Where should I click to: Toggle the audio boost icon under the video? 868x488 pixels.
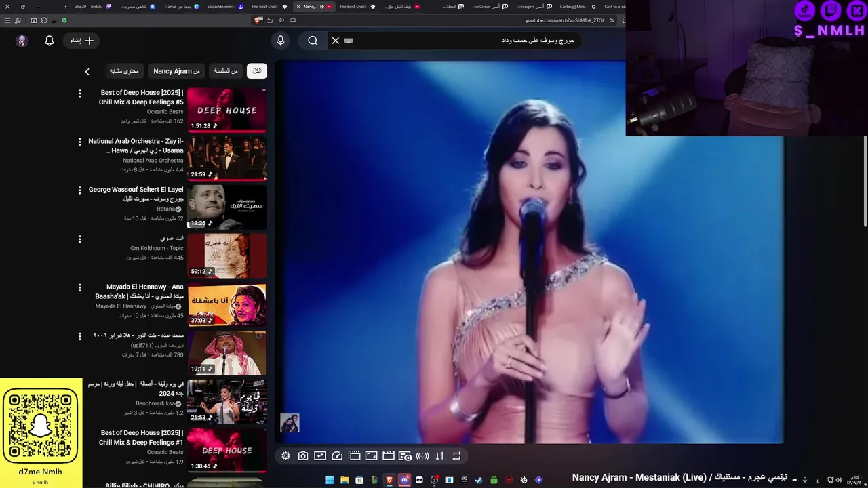pyautogui.click(x=422, y=456)
